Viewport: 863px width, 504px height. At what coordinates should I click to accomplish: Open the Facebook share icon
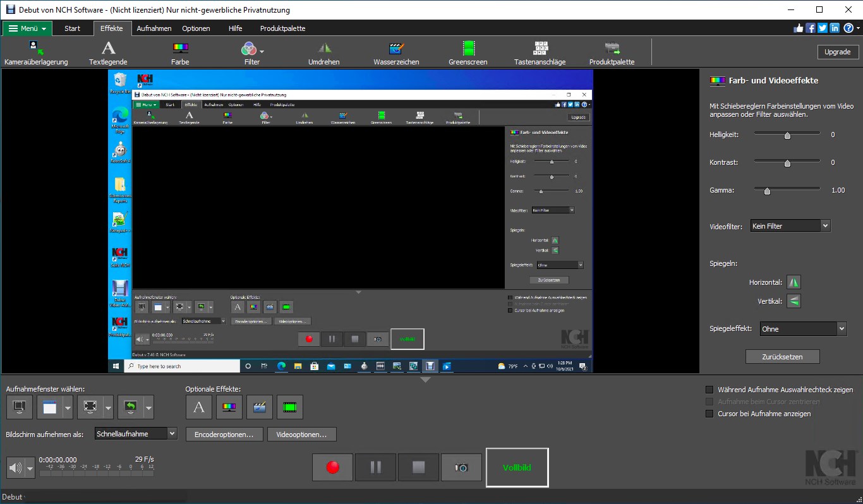[811, 28]
